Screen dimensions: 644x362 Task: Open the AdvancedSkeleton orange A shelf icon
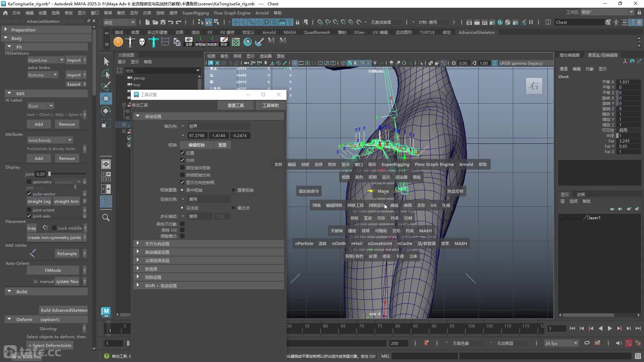[118, 42]
